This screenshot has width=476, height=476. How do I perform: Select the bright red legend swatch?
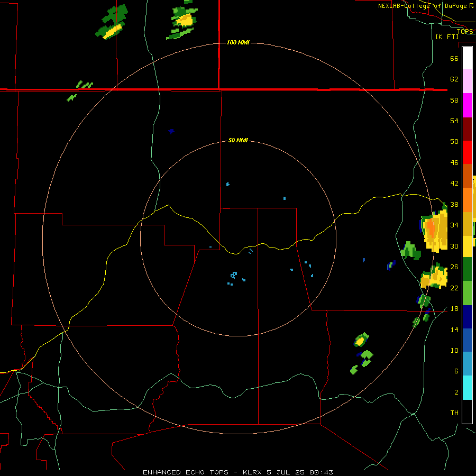[x=467, y=152]
